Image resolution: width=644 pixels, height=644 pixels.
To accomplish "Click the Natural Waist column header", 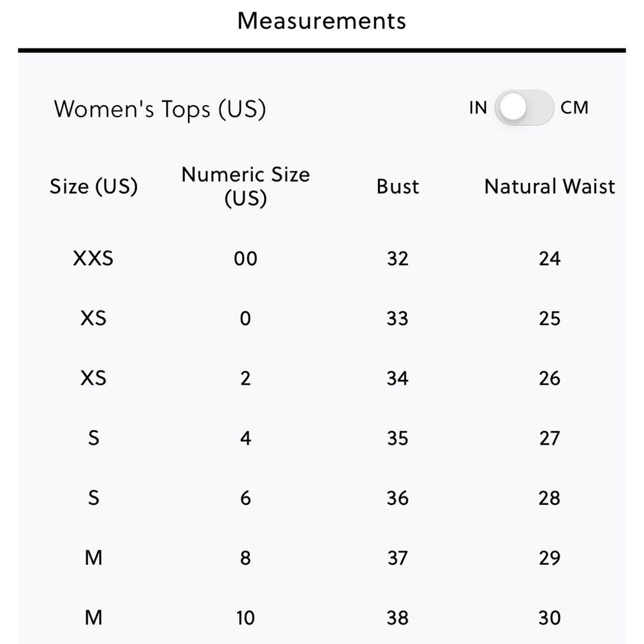I will click(549, 187).
